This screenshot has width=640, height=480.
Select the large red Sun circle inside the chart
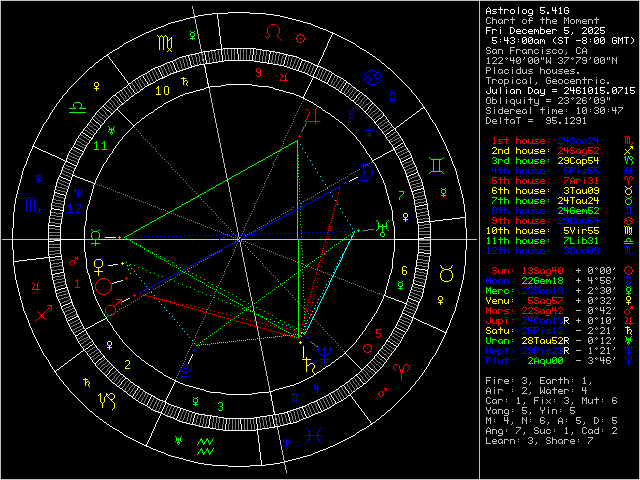tap(104, 287)
